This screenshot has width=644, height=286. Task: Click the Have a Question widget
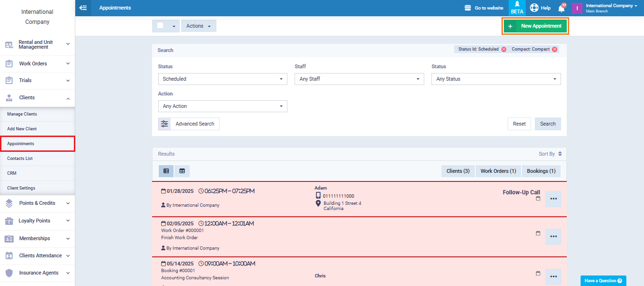[x=603, y=281]
